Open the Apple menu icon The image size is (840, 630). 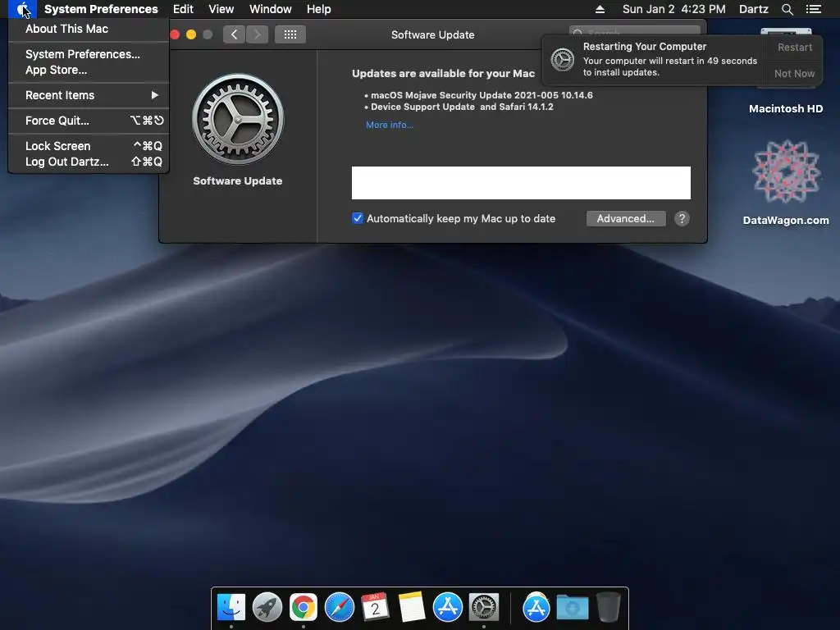click(x=22, y=9)
